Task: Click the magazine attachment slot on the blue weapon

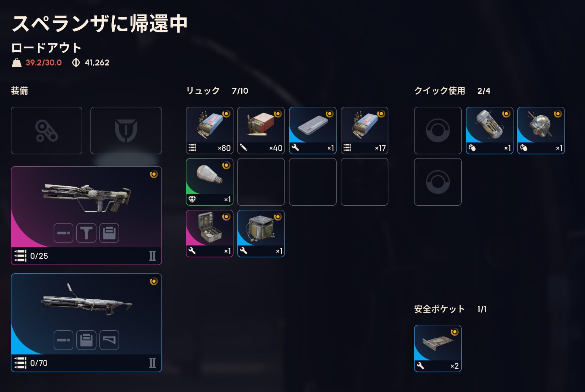Action: click(86, 340)
